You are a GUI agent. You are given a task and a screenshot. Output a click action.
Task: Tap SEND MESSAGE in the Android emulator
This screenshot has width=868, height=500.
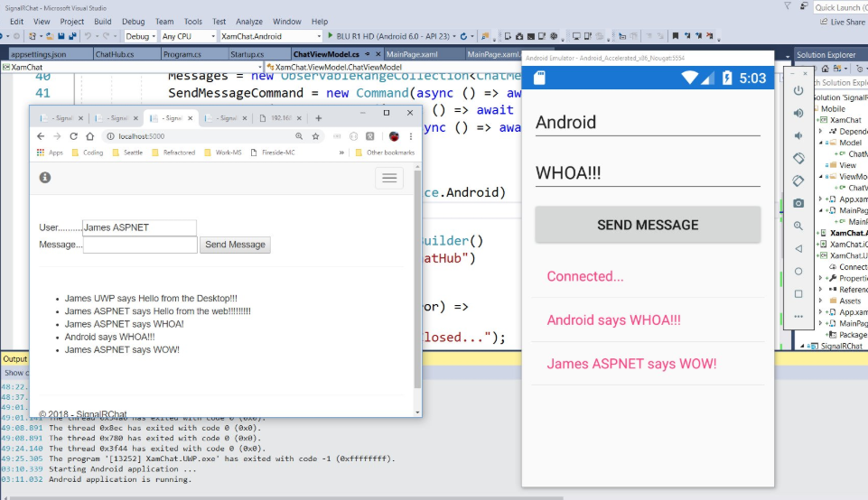[648, 225]
